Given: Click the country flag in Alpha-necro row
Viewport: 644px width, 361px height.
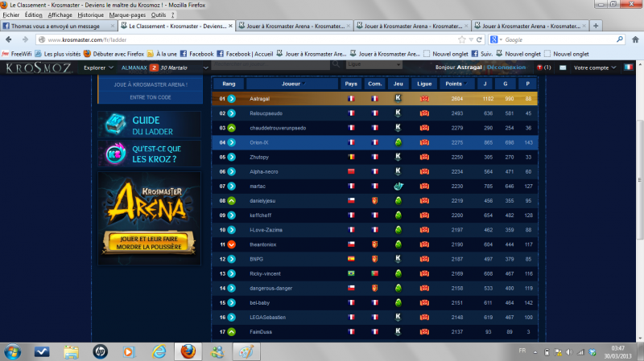Looking at the screenshot, I should (x=351, y=171).
